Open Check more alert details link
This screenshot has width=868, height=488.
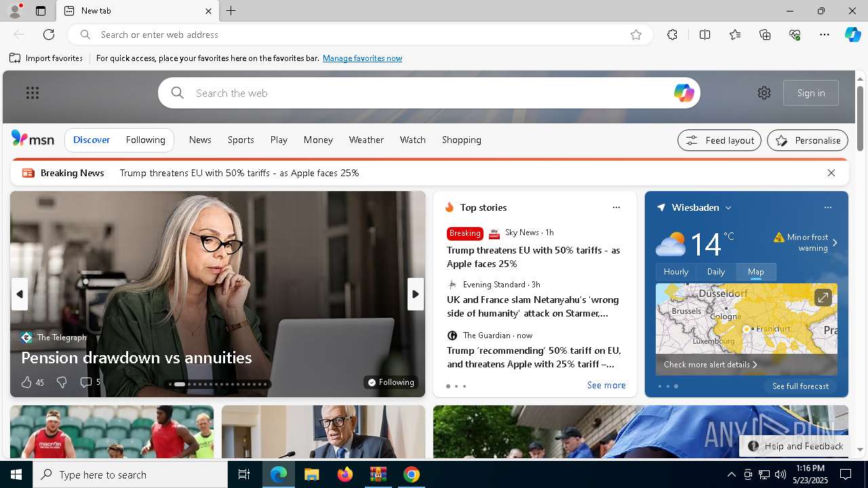click(710, 365)
